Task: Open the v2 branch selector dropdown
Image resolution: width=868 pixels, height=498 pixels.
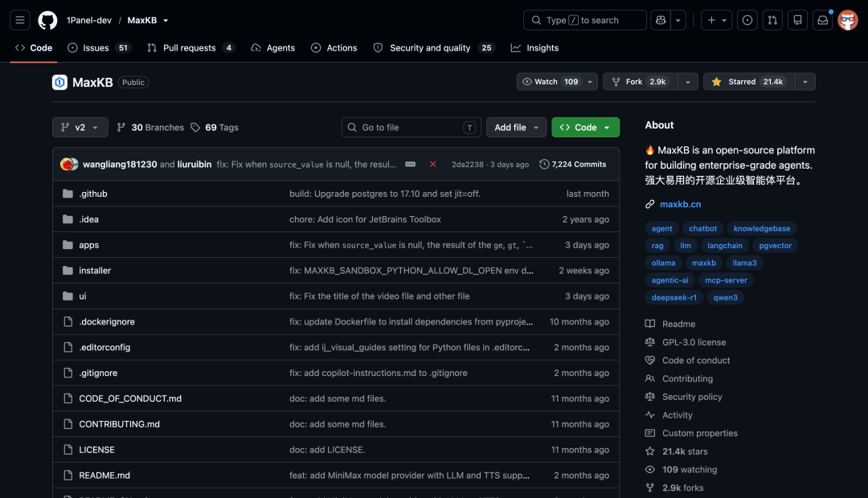Action: [x=80, y=127]
